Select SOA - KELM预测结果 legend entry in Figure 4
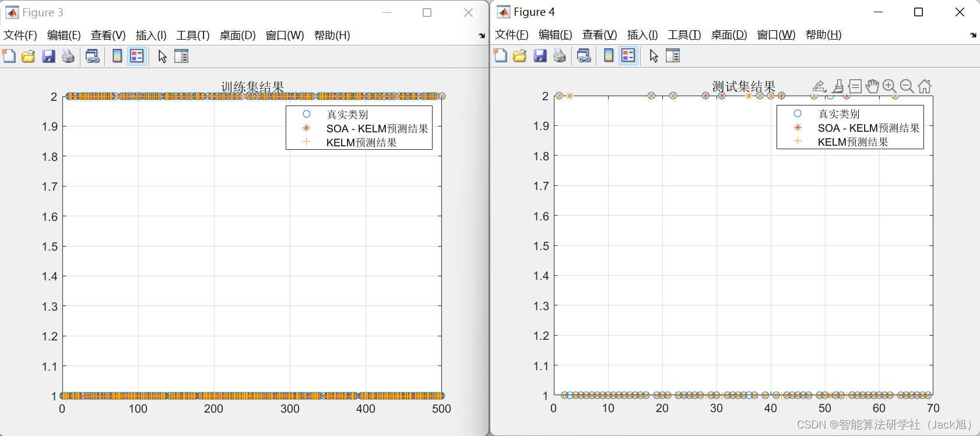Viewport: 980px width, 436px height. click(x=869, y=128)
